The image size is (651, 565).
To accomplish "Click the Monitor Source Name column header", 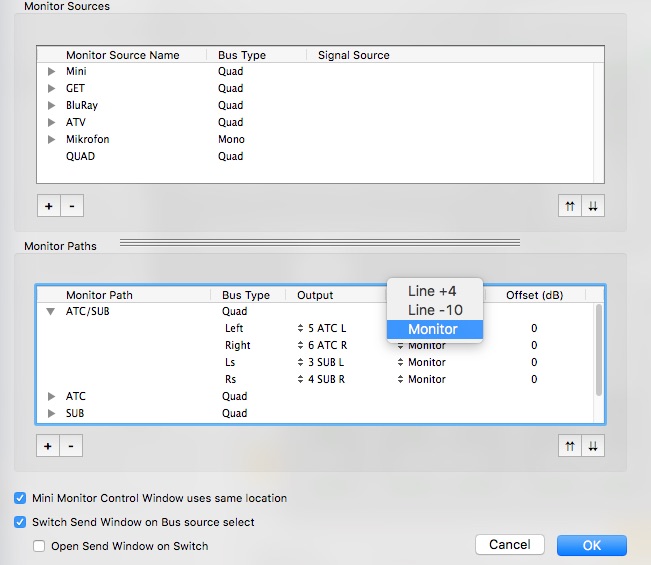I will pos(122,55).
